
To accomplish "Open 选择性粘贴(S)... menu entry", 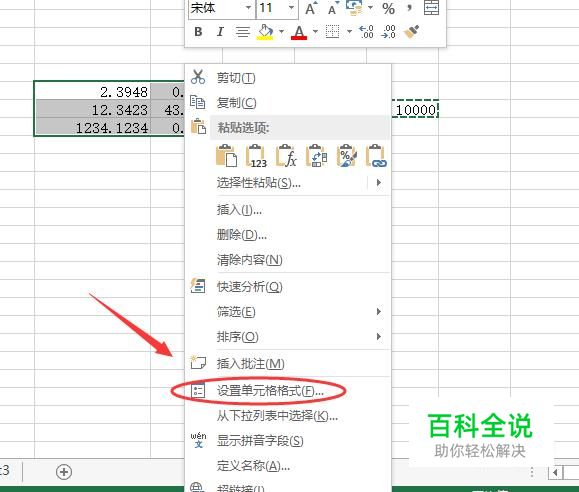I will pos(258,182).
